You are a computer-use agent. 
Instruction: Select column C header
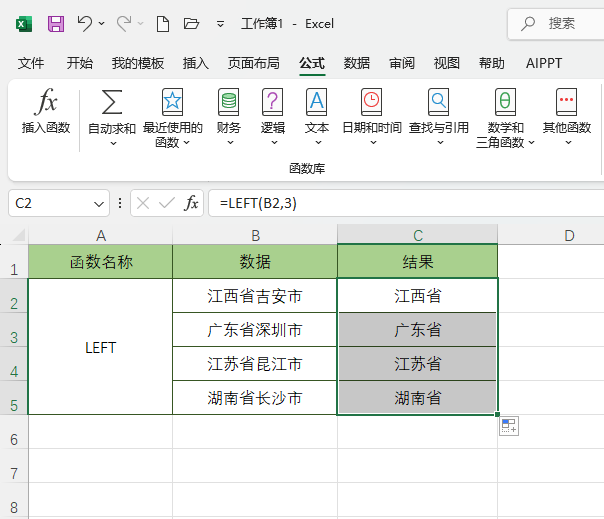418,235
